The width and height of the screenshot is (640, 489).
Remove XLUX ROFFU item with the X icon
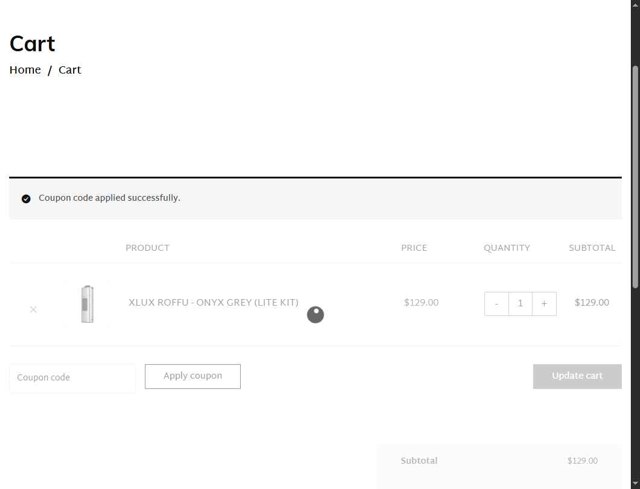(33, 309)
